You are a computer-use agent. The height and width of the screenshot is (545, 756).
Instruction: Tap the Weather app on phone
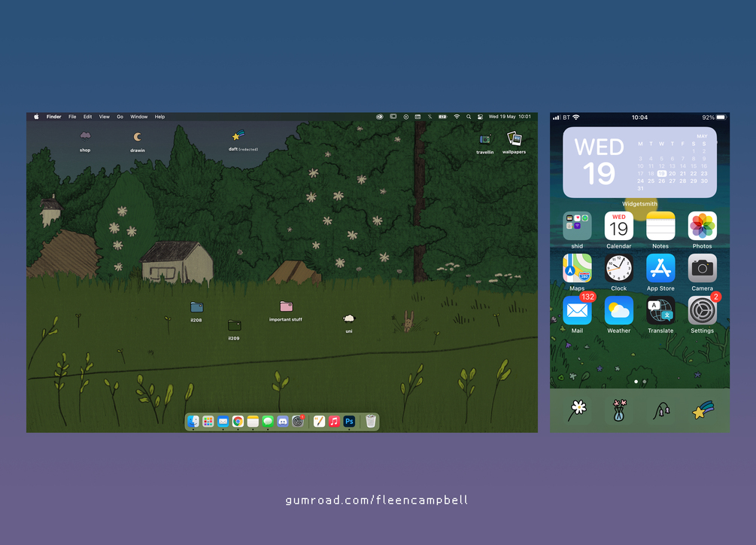click(618, 311)
